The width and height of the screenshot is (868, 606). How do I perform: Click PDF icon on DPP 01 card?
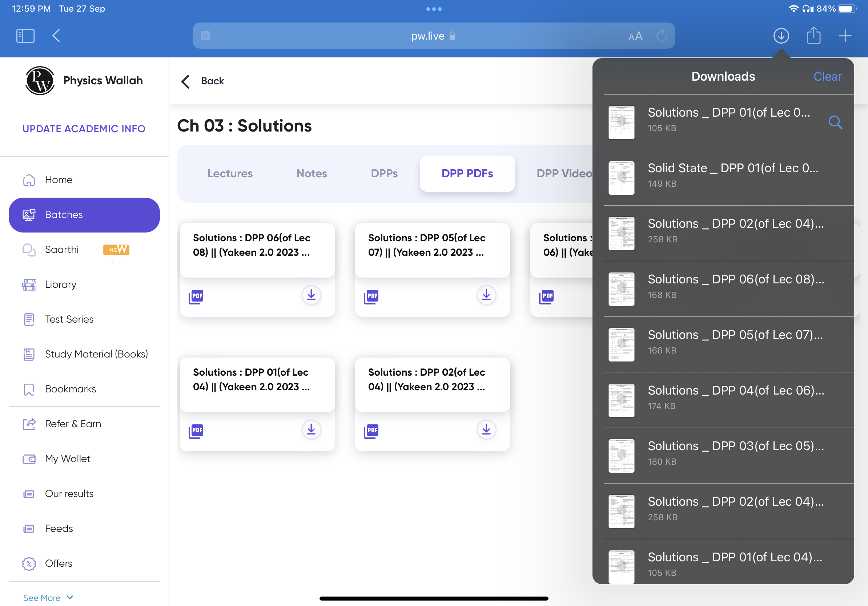tap(196, 431)
